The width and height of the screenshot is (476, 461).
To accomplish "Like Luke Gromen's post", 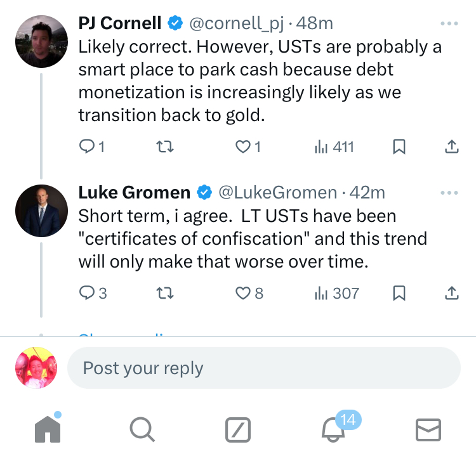I will 243,293.
